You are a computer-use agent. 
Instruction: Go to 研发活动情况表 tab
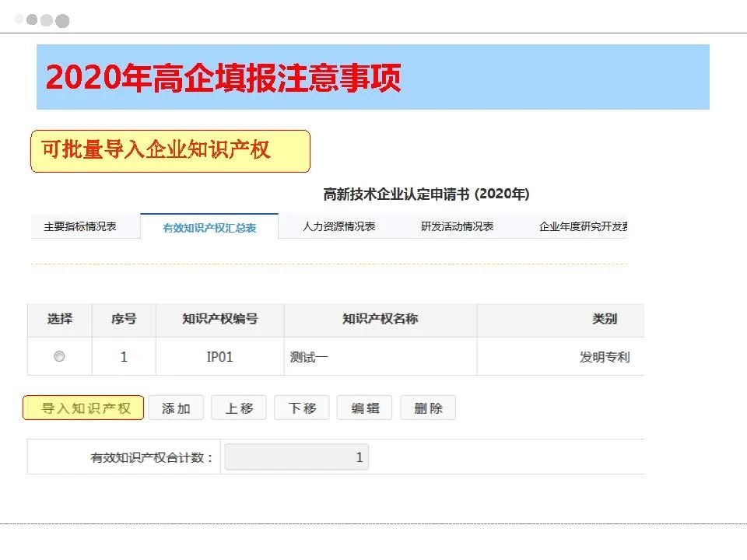pyautogui.click(x=457, y=226)
